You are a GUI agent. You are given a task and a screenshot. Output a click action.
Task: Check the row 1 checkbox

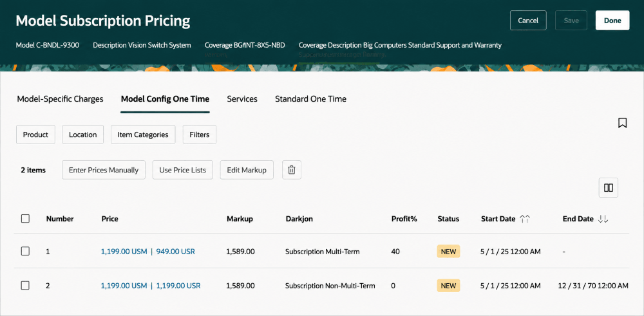(x=26, y=251)
